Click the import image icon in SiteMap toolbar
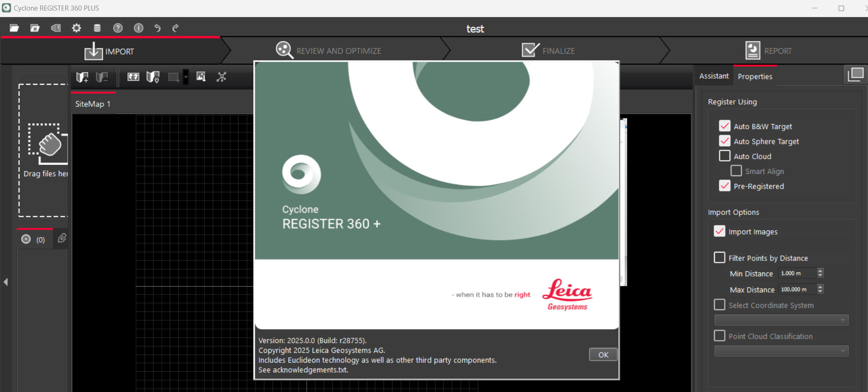This screenshot has height=392, width=868. click(201, 77)
